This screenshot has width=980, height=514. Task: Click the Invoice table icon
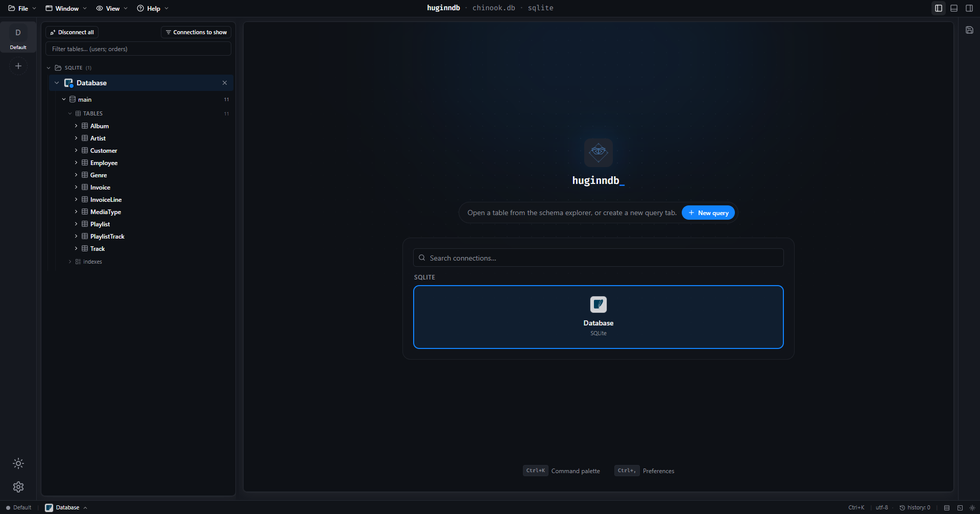click(x=85, y=187)
